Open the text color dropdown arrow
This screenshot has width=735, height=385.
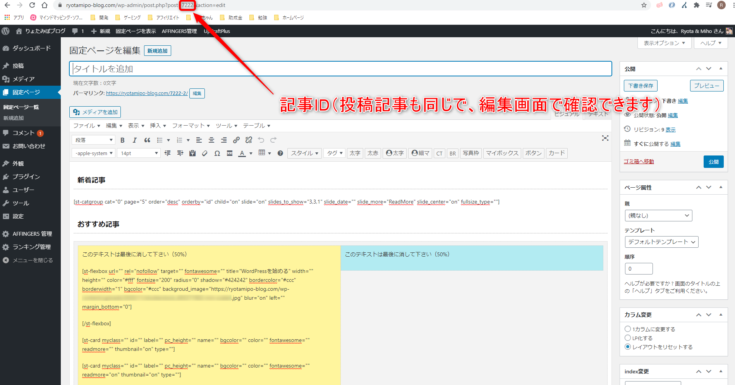(251, 153)
